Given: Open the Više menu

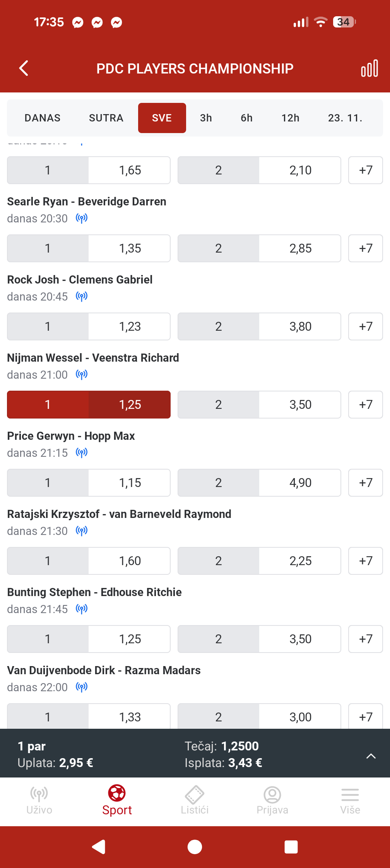Looking at the screenshot, I should pyautogui.click(x=350, y=800).
